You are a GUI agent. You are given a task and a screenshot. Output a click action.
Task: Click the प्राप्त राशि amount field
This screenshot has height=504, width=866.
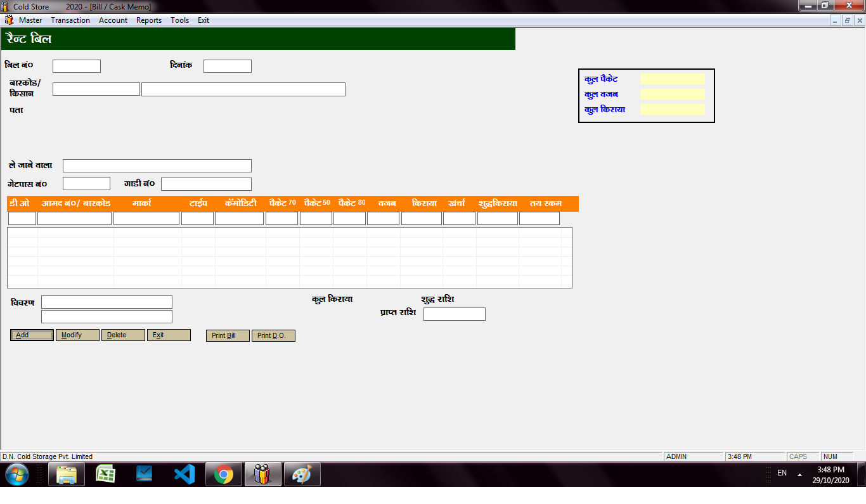[x=454, y=314]
